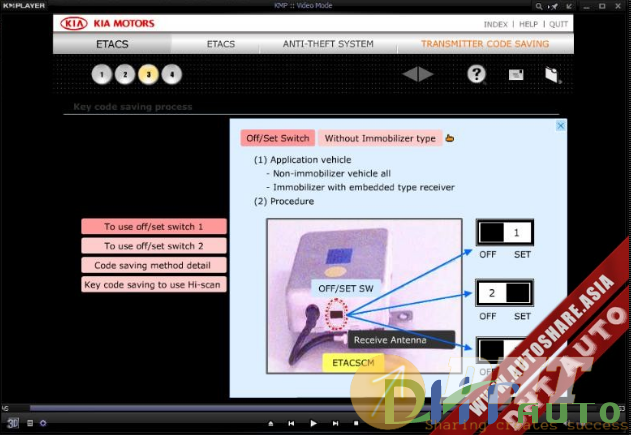Click the Play button
Screen dimensions: 631x435
point(313,423)
